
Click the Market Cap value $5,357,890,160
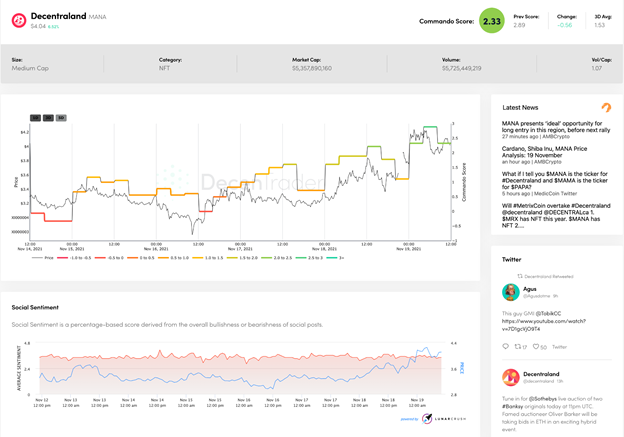(x=312, y=68)
